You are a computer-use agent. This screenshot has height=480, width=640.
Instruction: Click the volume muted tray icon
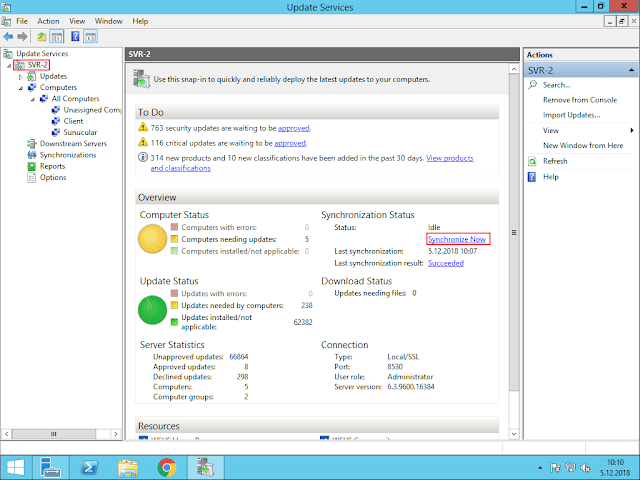585,468
